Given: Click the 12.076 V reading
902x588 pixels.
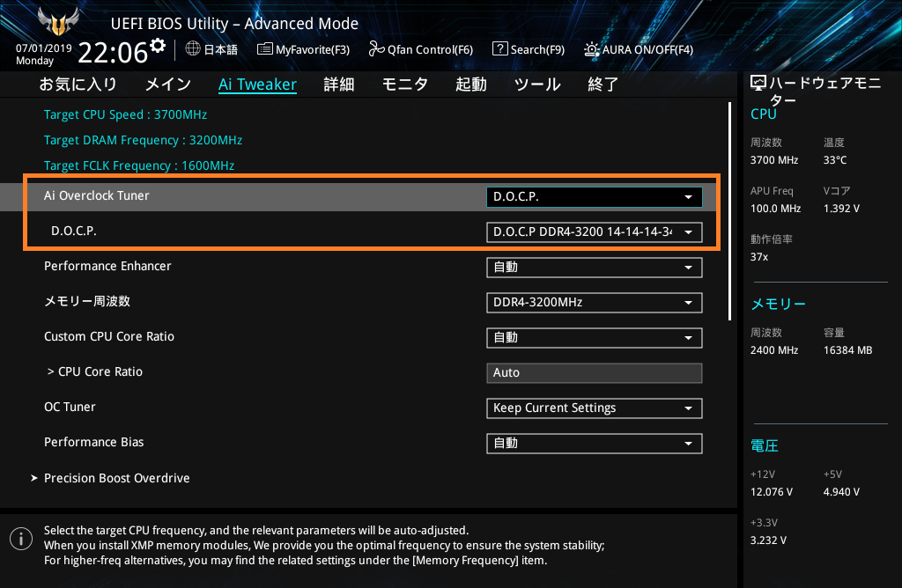Looking at the screenshot, I should click(x=772, y=492).
